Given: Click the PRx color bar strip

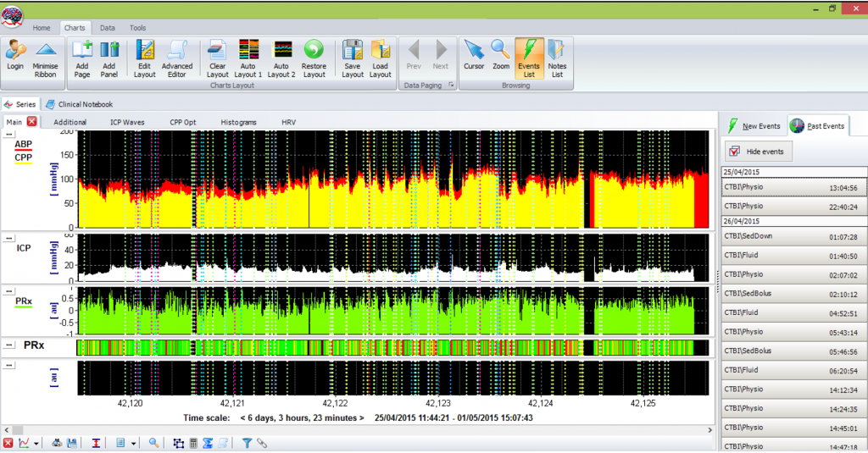Looking at the screenshot, I should pos(392,347).
